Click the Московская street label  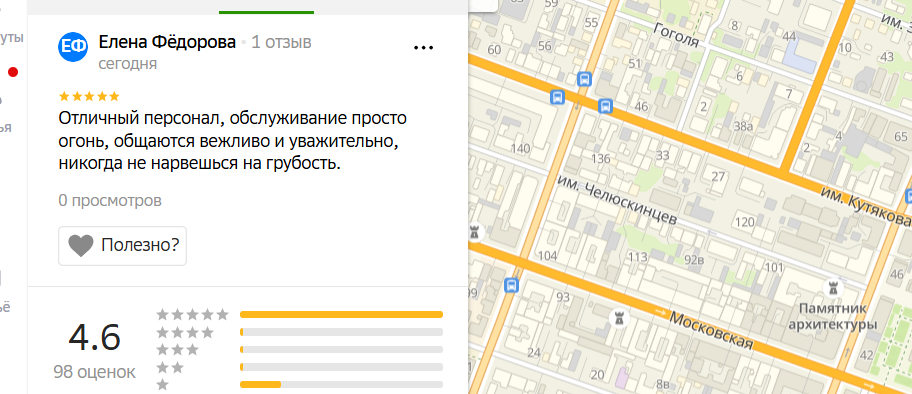tap(711, 330)
